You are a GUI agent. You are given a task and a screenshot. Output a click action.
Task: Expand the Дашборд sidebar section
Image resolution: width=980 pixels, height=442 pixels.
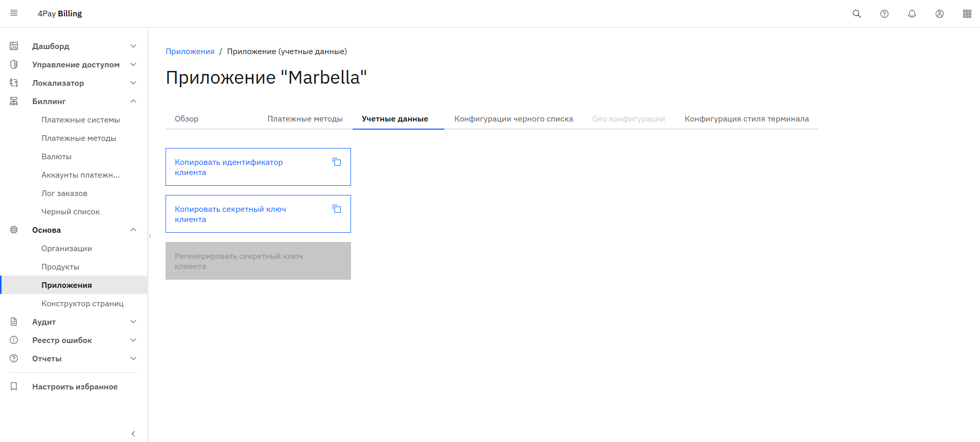coord(133,46)
